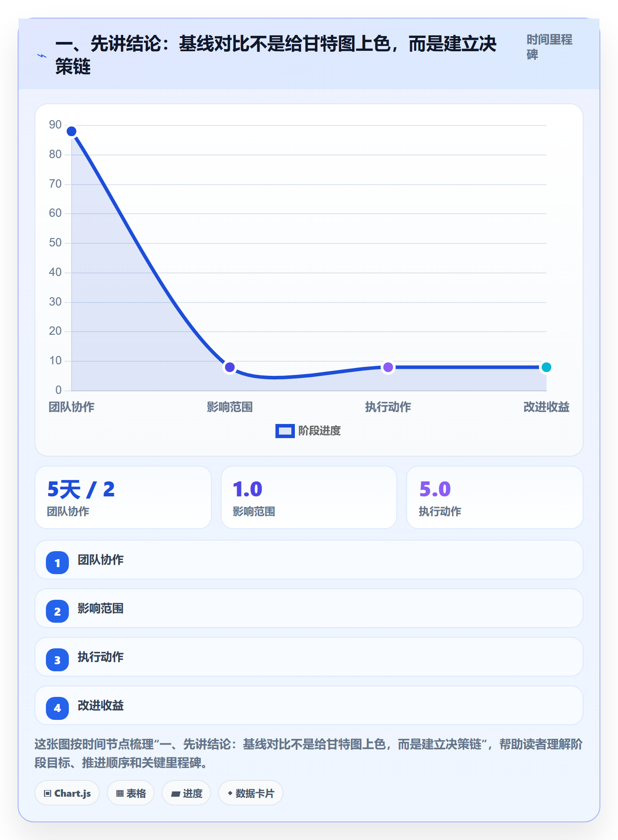
Task: Click the 0 y-axis tick value
Action: [x=59, y=390]
